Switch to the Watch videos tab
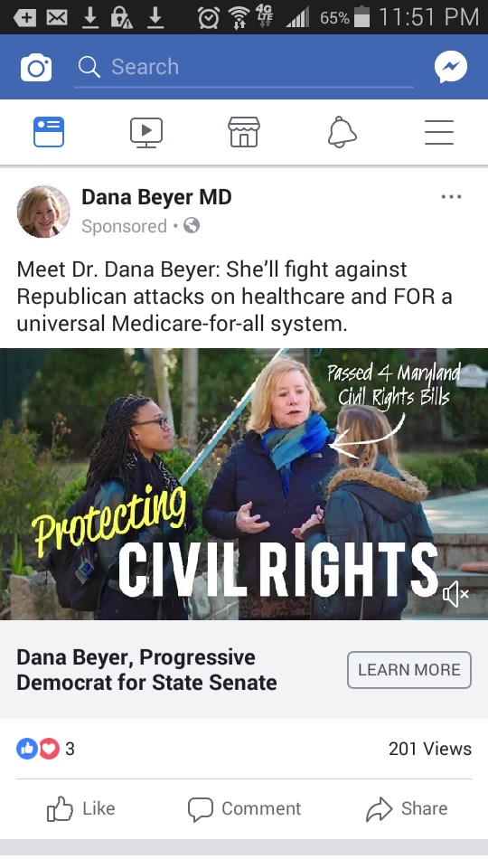The height and width of the screenshot is (868, 488). (x=146, y=133)
